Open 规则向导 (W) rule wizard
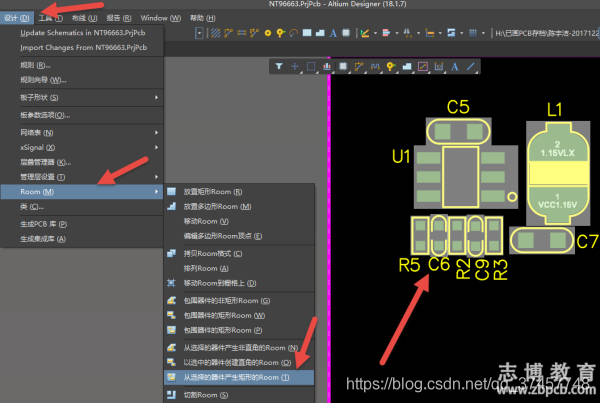 (x=82, y=80)
